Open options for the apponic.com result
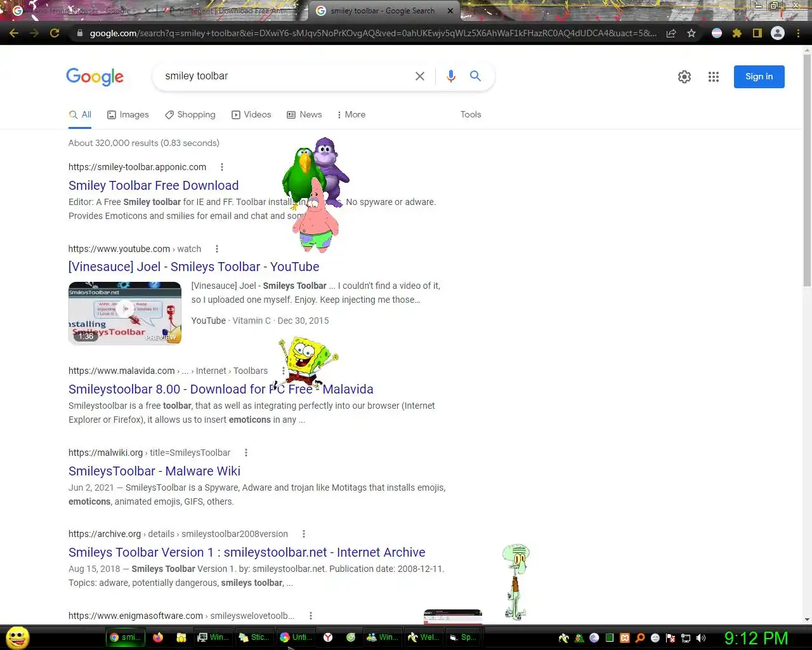Image resolution: width=812 pixels, height=650 pixels. [x=221, y=167]
